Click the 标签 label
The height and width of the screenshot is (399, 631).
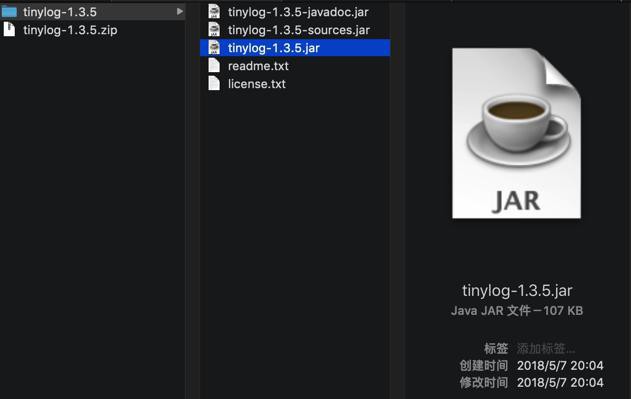496,348
